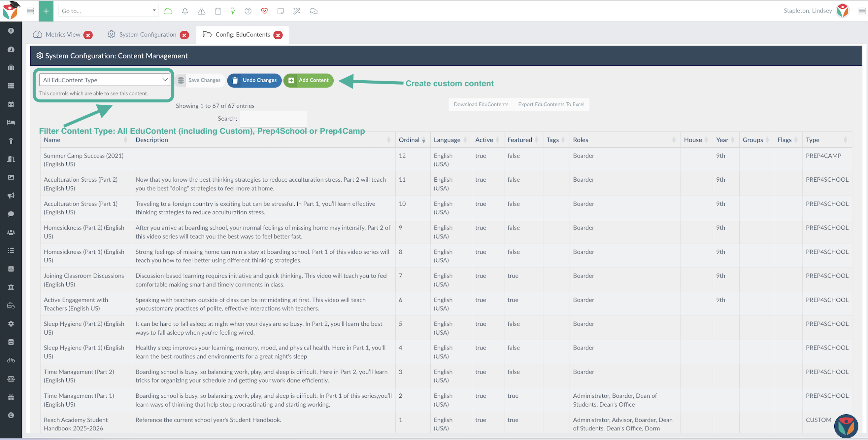The width and height of the screenshot is (868, 440).
Task: Switch to the Metrics View tab
Action: click(63, 35)
